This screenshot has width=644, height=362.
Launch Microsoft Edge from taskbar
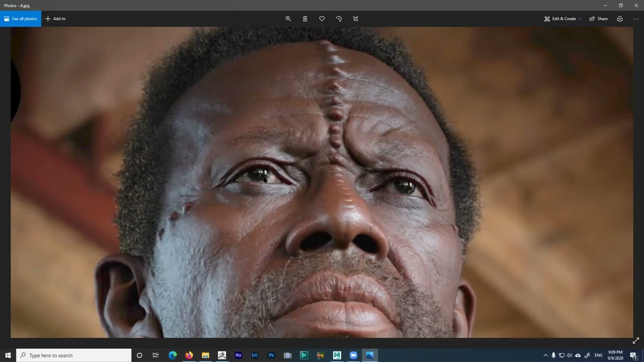(173, 355)
